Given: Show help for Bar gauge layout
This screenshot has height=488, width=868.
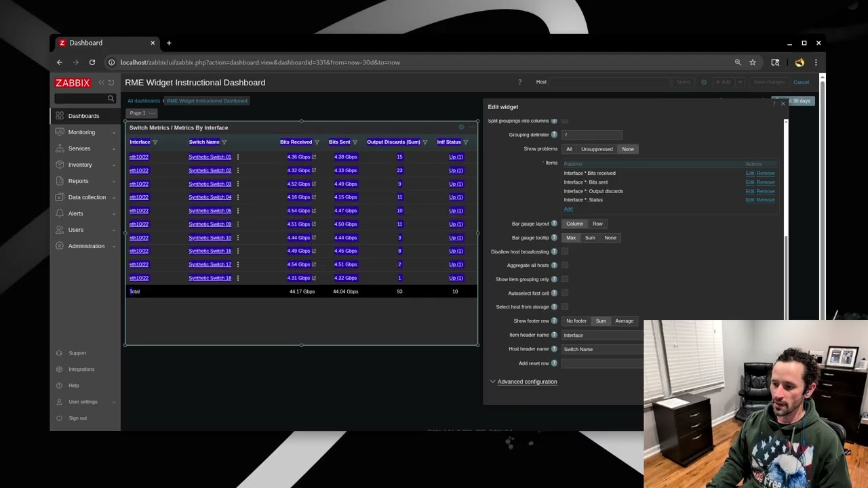Looking at the screenshot, I should coord(554,224).
